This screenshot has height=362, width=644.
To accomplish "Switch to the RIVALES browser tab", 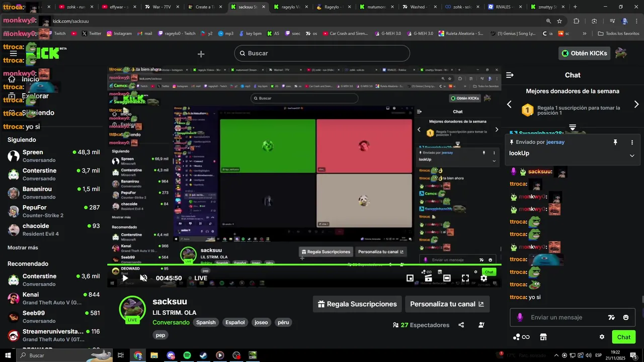I will (505, 7).
